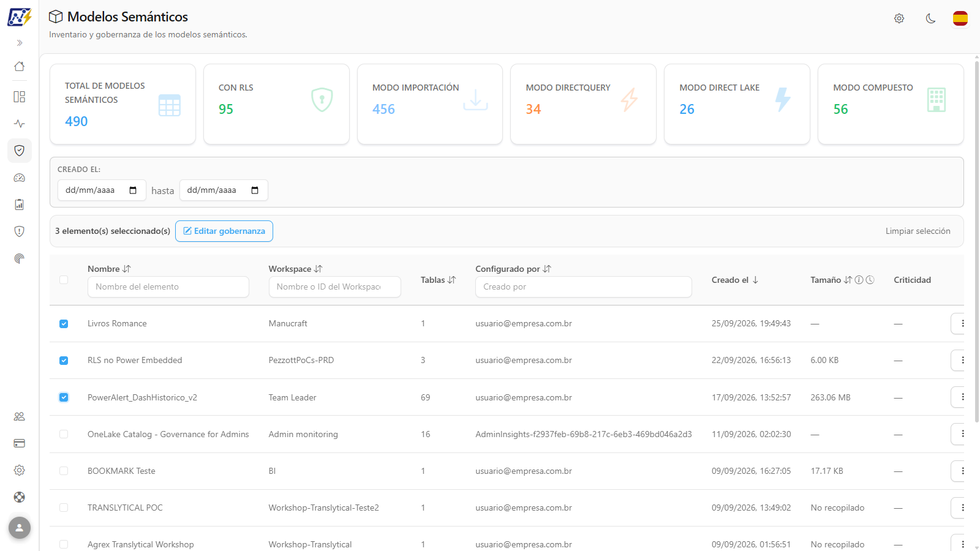Expand the sidebar with the double-chevron arrow
Viewport: 980px width, 551px height.
pyautogui.click(x=20, y=43)
